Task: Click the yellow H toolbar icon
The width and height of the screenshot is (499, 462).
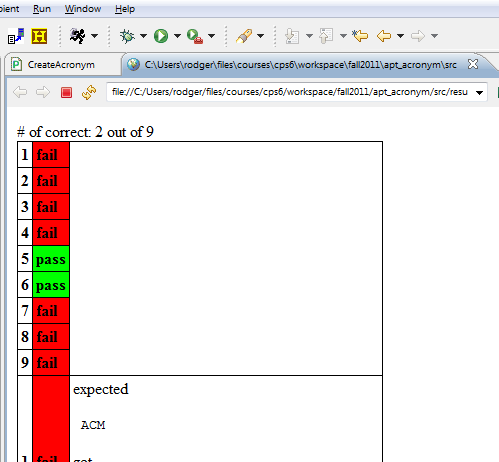Action: [x=39, y=36]
